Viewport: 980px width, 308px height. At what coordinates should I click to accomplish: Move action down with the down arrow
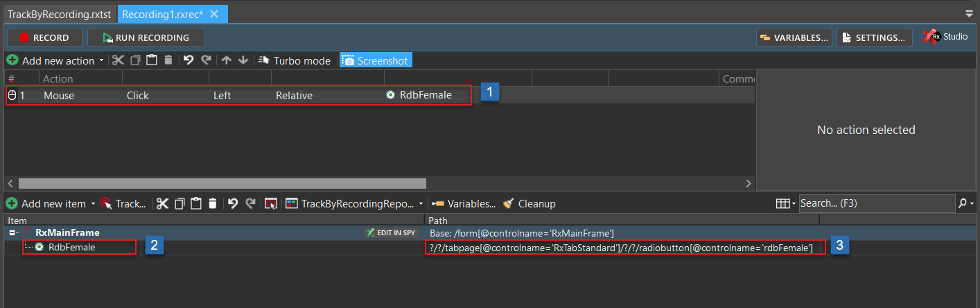click(x=243, y=60)
